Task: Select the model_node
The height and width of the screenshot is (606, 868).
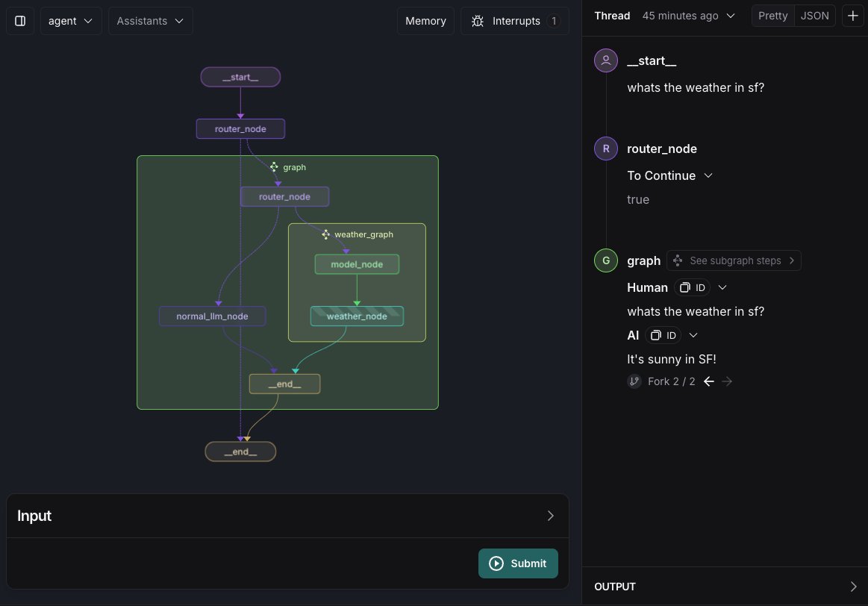Action: coord(357,264)
